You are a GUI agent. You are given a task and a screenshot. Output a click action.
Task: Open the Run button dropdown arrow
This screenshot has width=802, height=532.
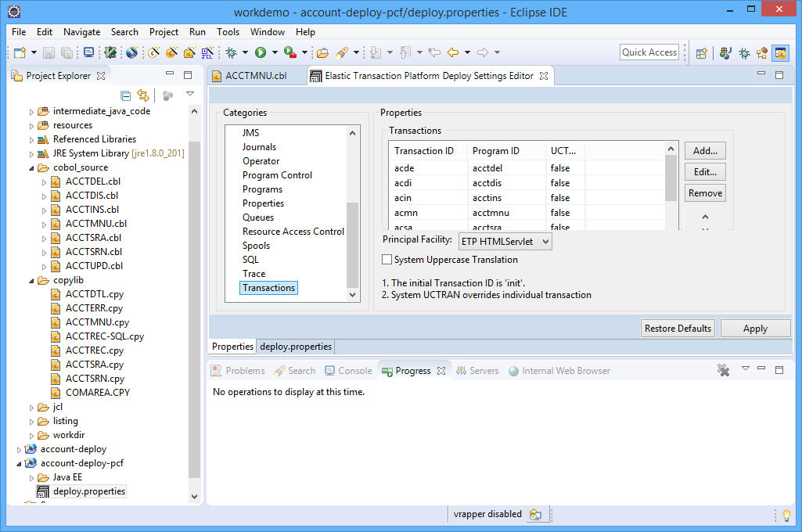click(x=275, y=52)
